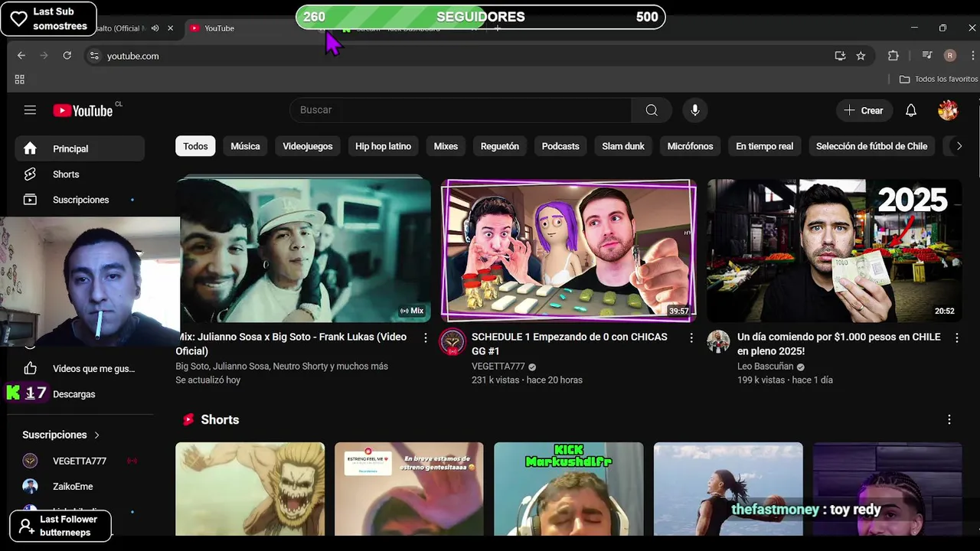Click Leo Bascuñan channel name under video
This screenshot has height=551, width=980.
[x=766, y=367]
